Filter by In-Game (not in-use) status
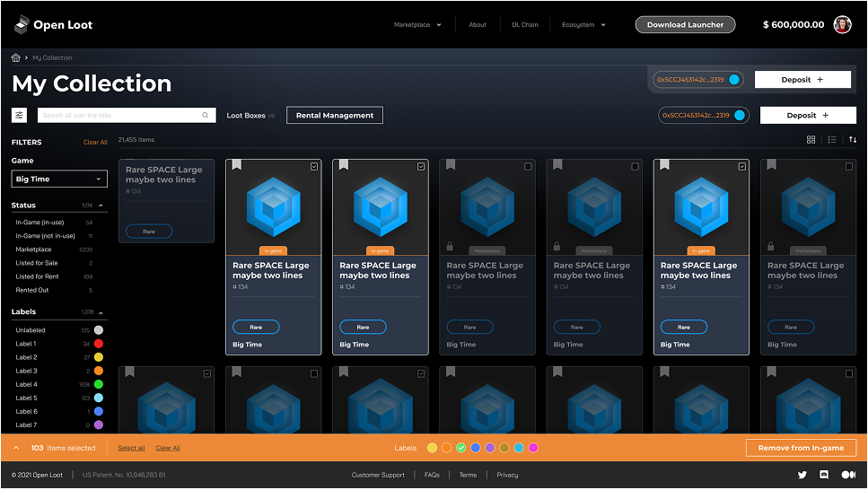The height and width of the screenshot is (490, 868). pyautogui.click(x=54, y=236)
